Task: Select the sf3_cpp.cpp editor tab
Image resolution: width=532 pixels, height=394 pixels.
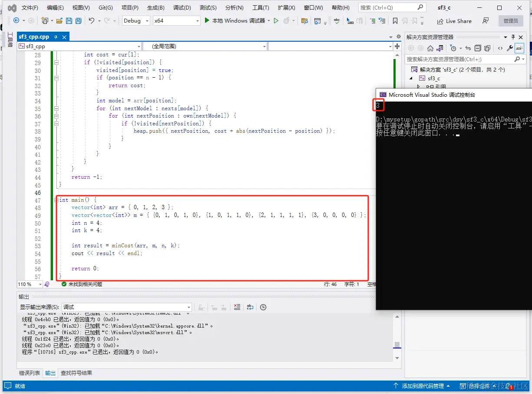Action: tap(33, 37)
